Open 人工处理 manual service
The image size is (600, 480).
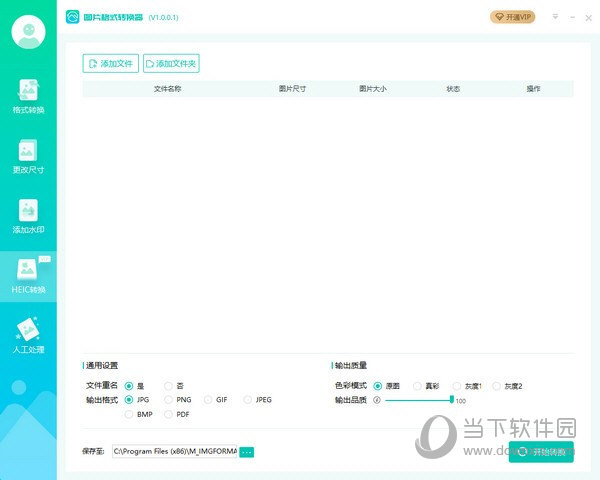tap(28, 335)
